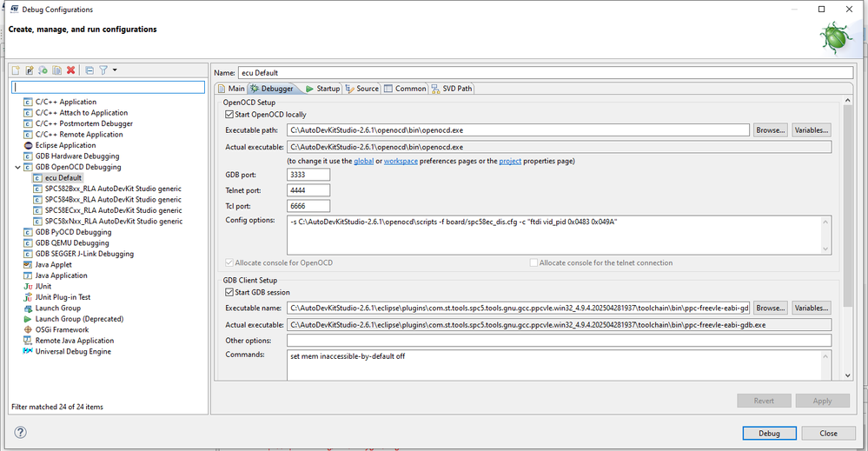Image resolution: width=868 pixels, height=451 pixels.
Task: Click the Telnet port field
Action: point(308,189)
